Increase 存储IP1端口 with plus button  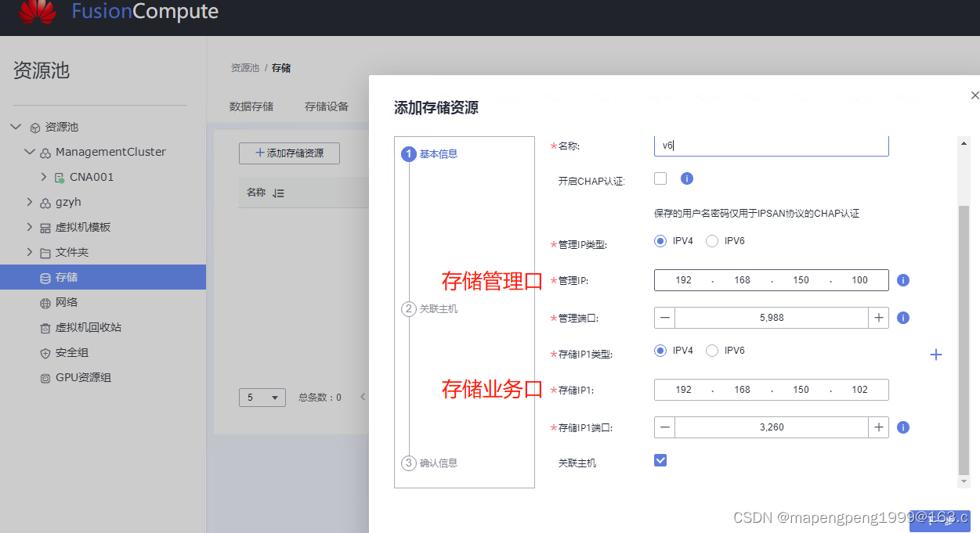click(x=878, y=427)
